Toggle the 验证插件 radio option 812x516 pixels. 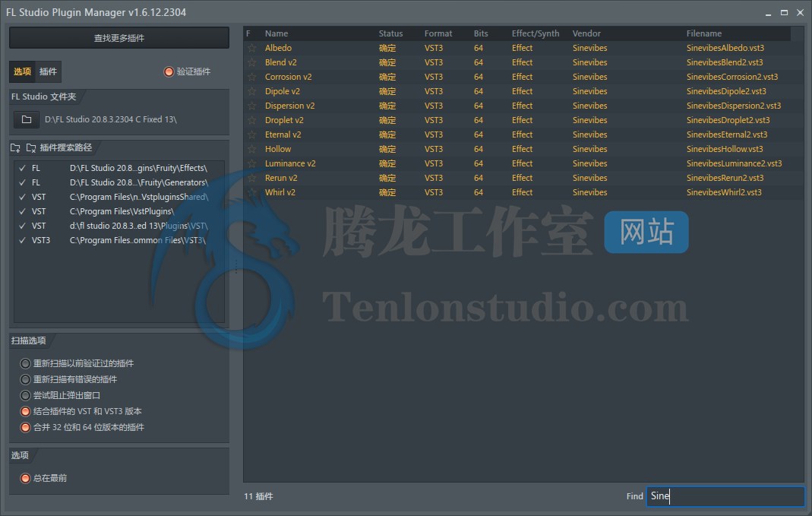click(169, 71)
